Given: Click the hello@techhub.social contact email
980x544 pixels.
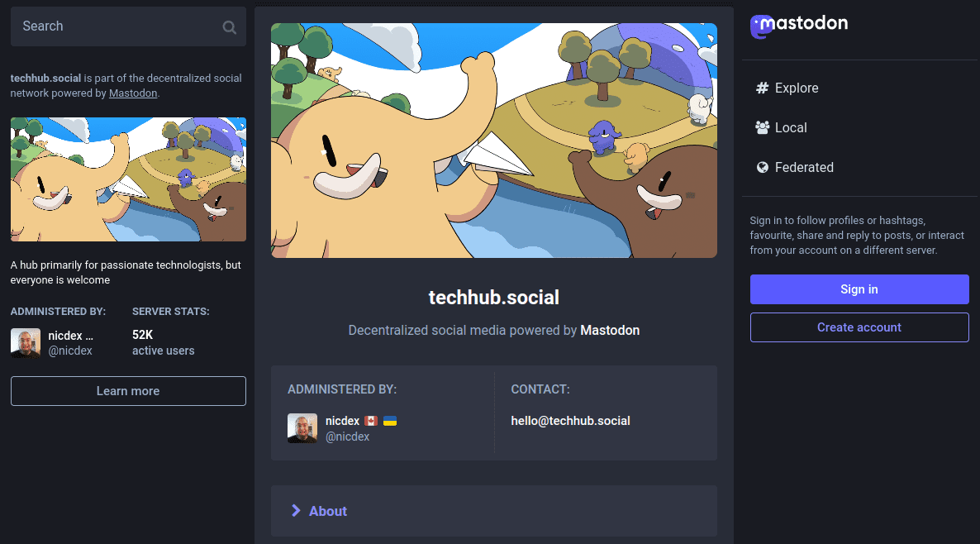Looking at the screenshot, I should click(570, 421).
